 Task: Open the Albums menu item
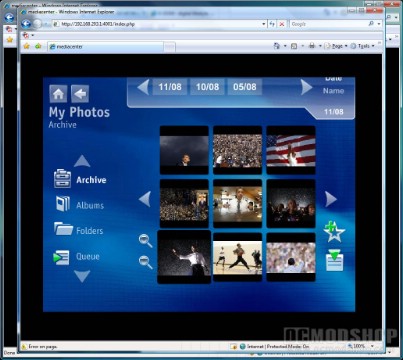click(x=90, y=205)
